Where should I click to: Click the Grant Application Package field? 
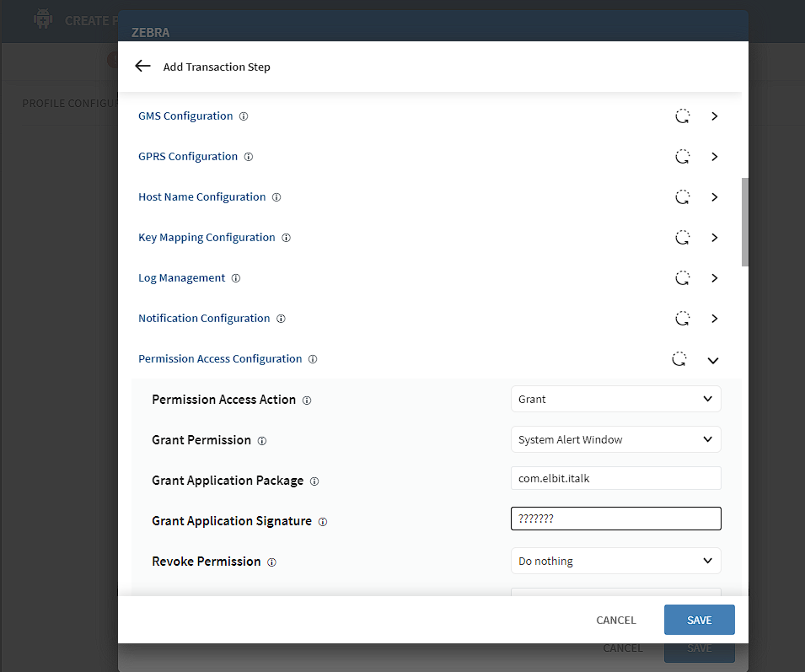tap(615, 479)
